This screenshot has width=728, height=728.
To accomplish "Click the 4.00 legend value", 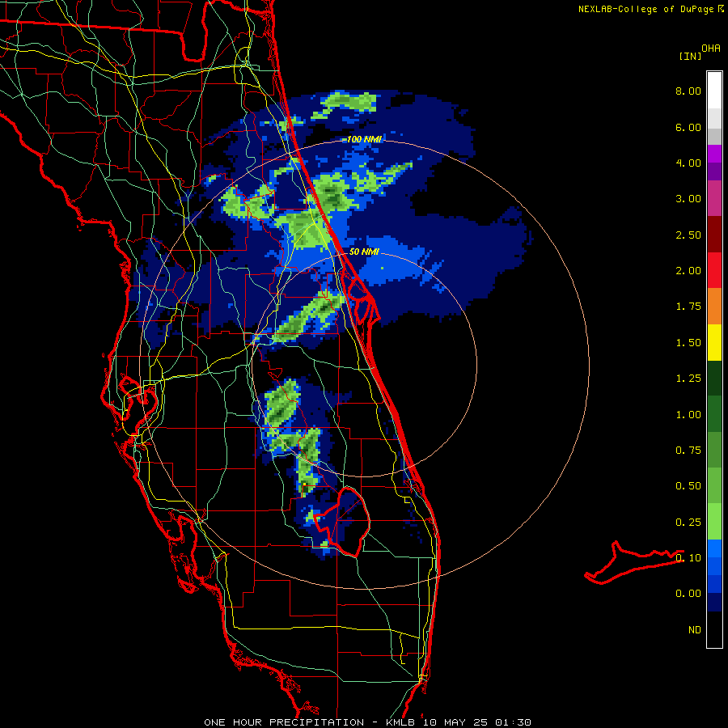I will point(688,163).
